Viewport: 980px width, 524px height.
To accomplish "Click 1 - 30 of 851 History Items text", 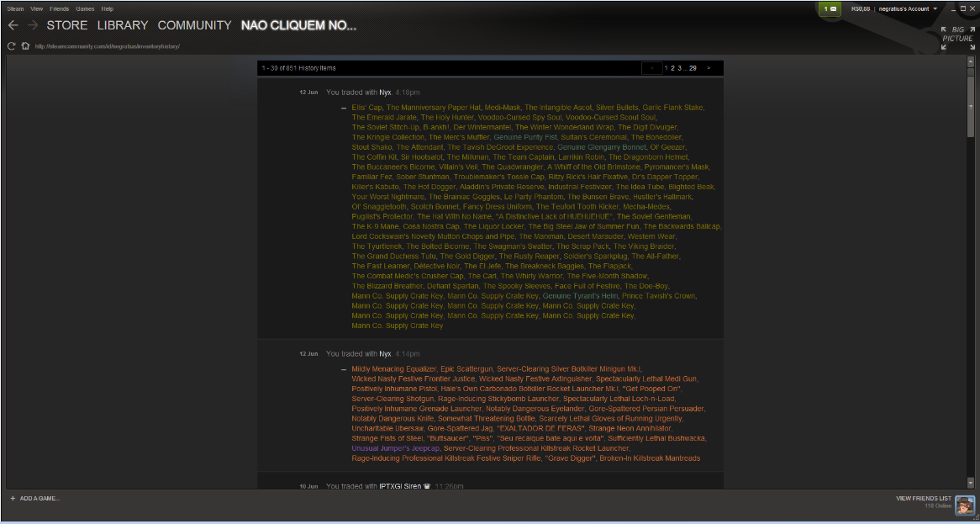I will (298, 68).
